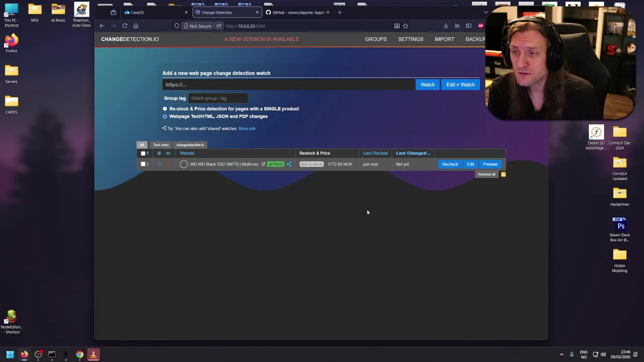The height and width of the screenshot is (362, 644).
Task: Open SETTINGS menu item
Action: coord(411,39)
